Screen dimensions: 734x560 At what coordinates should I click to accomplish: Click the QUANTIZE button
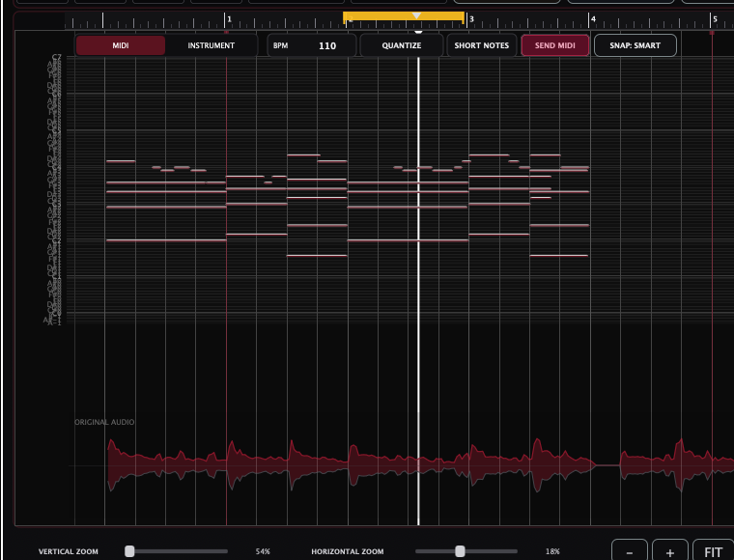click(401, 45)
